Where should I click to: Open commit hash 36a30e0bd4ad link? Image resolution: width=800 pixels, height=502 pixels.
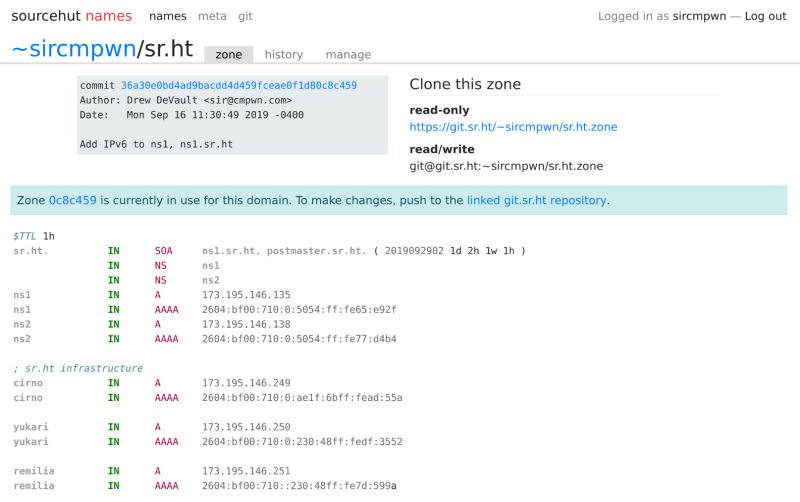coord(238,86)
